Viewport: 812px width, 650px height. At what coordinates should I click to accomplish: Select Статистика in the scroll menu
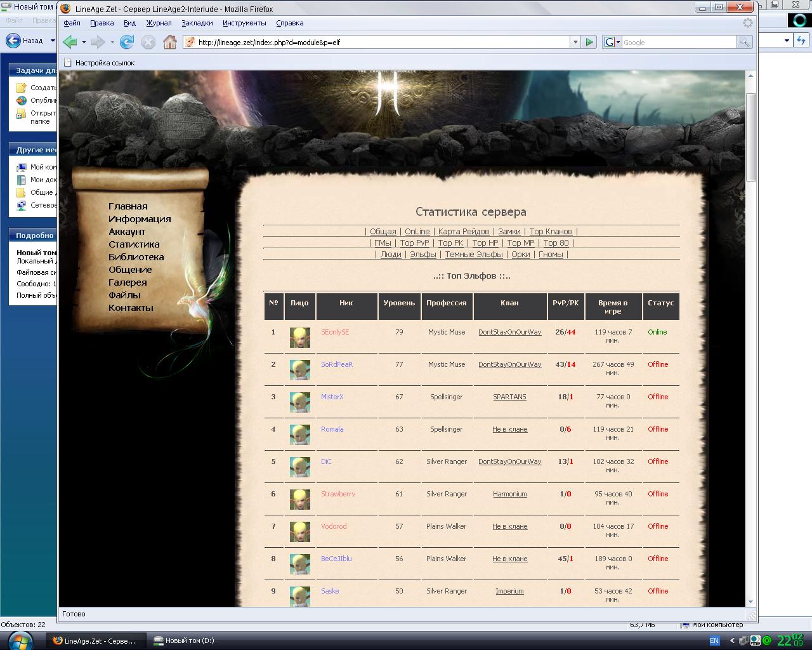pos(134,244)
